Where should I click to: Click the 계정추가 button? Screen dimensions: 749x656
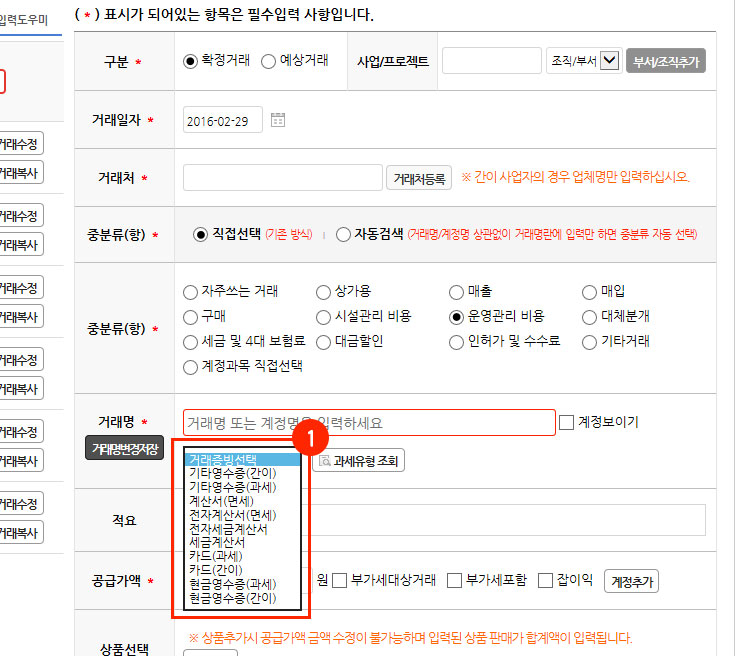tap(631, 581)
